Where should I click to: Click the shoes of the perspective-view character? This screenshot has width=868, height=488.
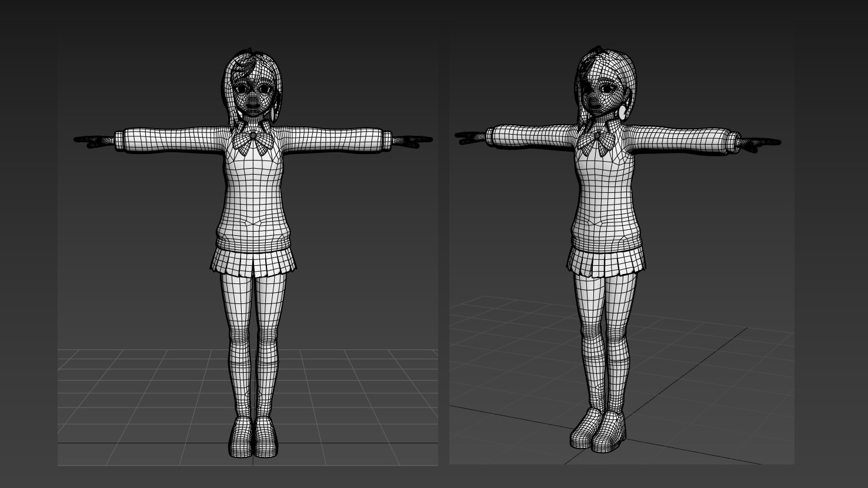click(598, 430)
